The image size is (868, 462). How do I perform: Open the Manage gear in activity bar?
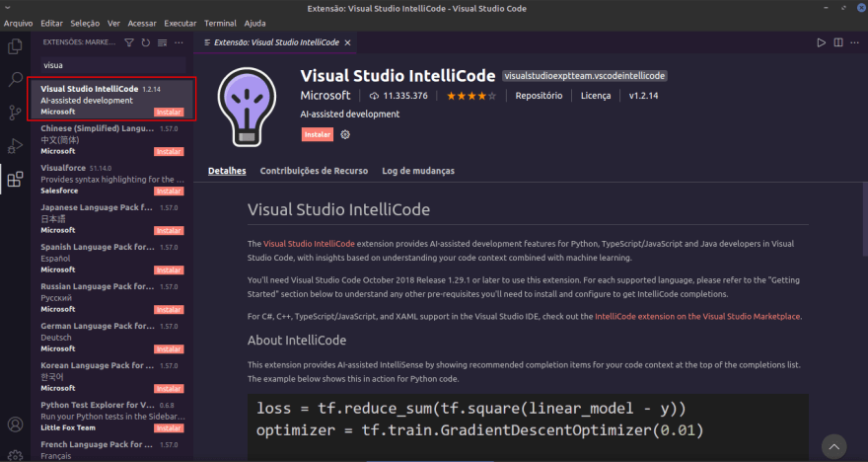(15, 455)
